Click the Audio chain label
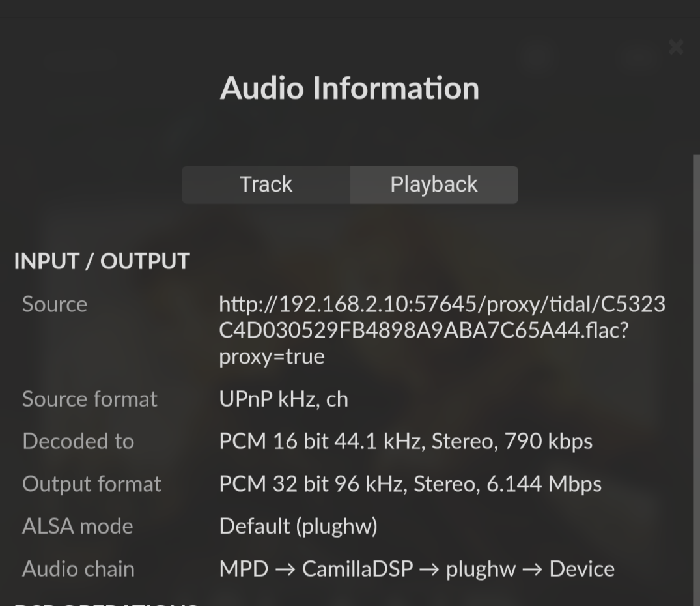Image resolution: width=700 pixels, height=606 pixels. (x=78, y=569)
